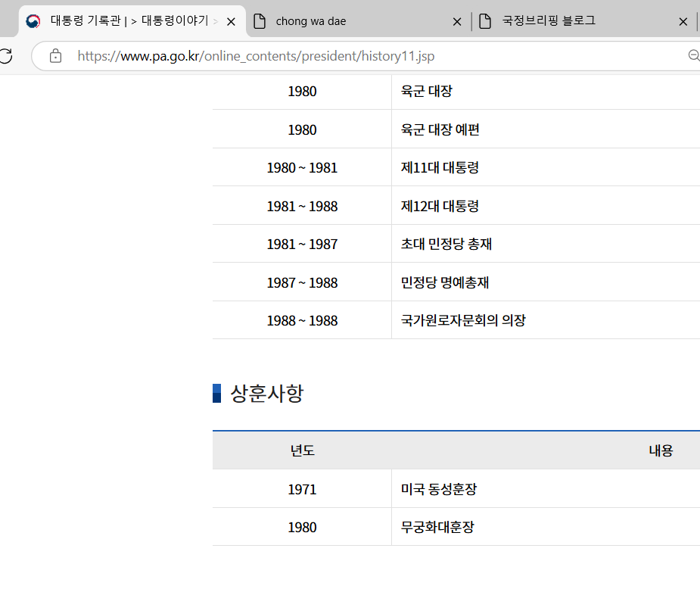Click the favicon on the 국정브리핑 블로그 tab
The width and height of the screenshot is (700, 592).
(x=485, y=20)
